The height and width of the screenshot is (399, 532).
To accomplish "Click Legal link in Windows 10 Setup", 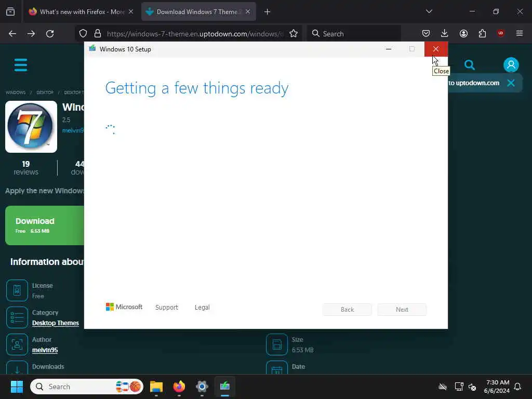I will pyautogui.click(x=202, y=308).
